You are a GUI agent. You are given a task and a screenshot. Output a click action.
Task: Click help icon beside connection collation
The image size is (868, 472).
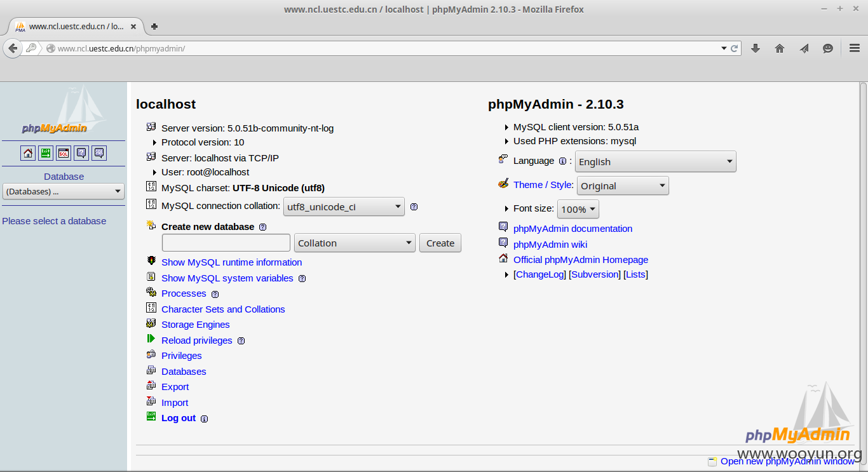414,206
